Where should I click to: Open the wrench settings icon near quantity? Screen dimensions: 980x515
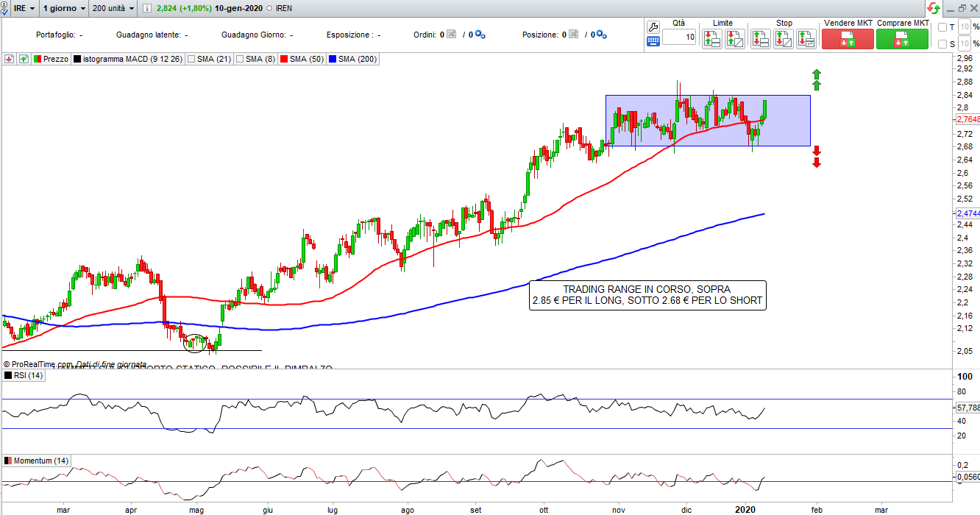coord(653,26)
